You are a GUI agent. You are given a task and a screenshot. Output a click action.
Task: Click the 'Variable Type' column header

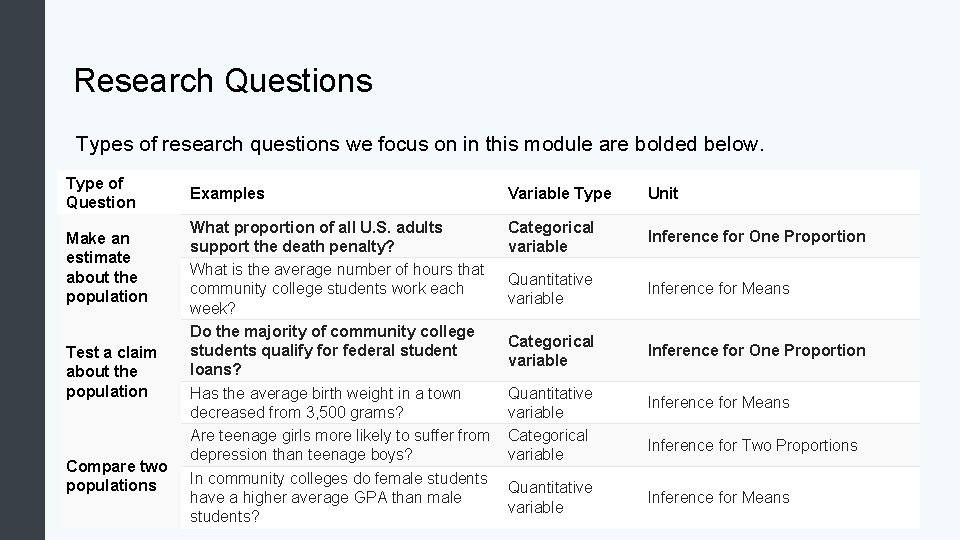559,193
